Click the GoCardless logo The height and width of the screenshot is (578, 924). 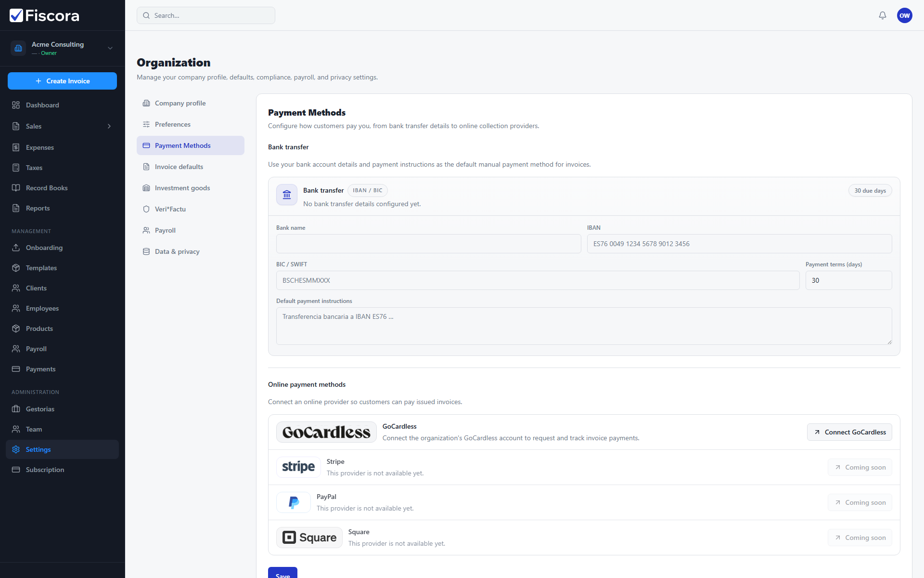(x=326, y=432)
